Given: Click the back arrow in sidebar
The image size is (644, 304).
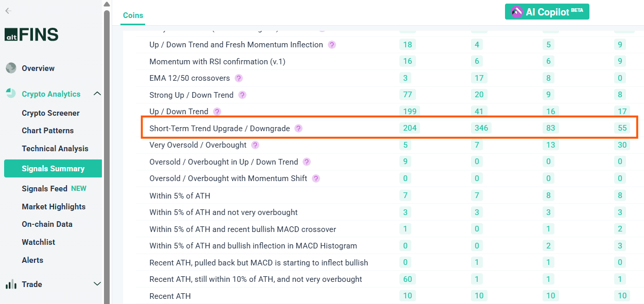Looking at the screenshot, I should (x=8, y=11).
